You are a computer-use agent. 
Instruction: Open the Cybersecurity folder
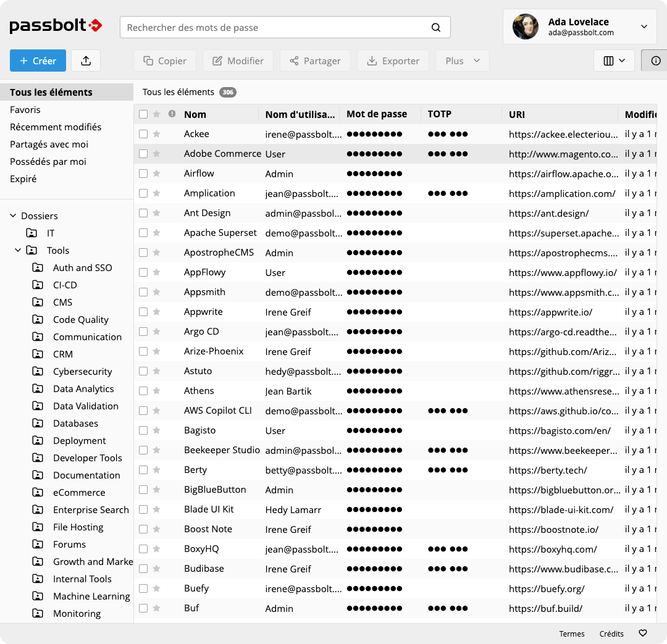click(x=83, y=371)
